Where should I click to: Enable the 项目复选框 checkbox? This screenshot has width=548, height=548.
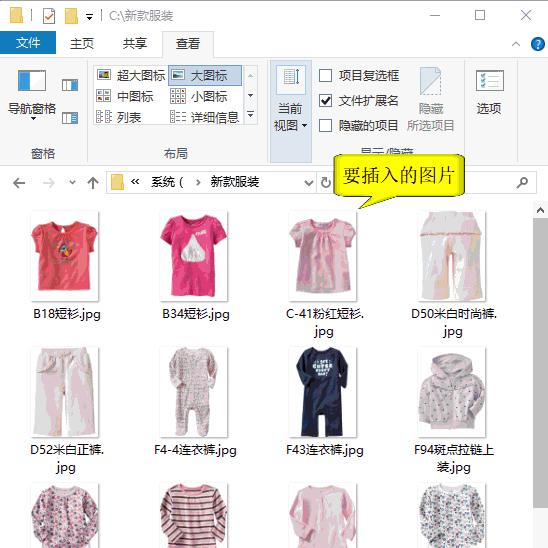tap(325, 75)
